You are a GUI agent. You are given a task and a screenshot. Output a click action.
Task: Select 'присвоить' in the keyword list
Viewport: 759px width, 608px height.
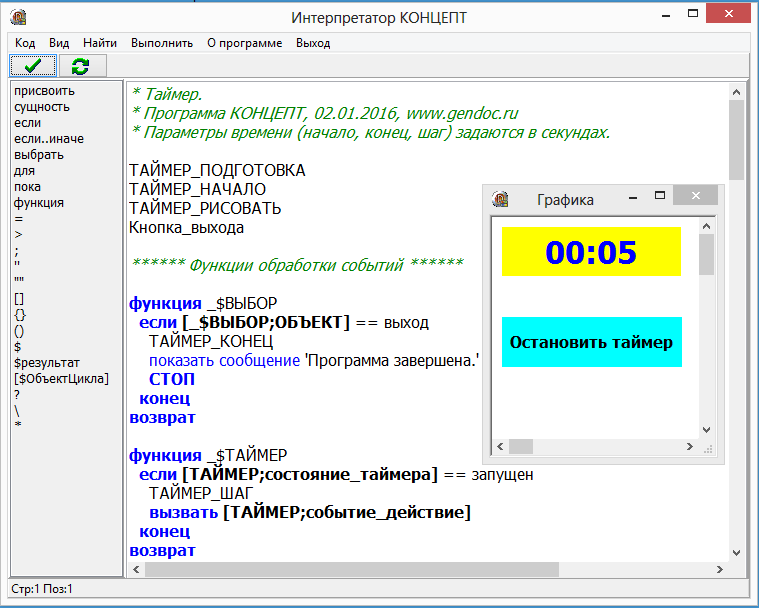[x=45, y=91]
